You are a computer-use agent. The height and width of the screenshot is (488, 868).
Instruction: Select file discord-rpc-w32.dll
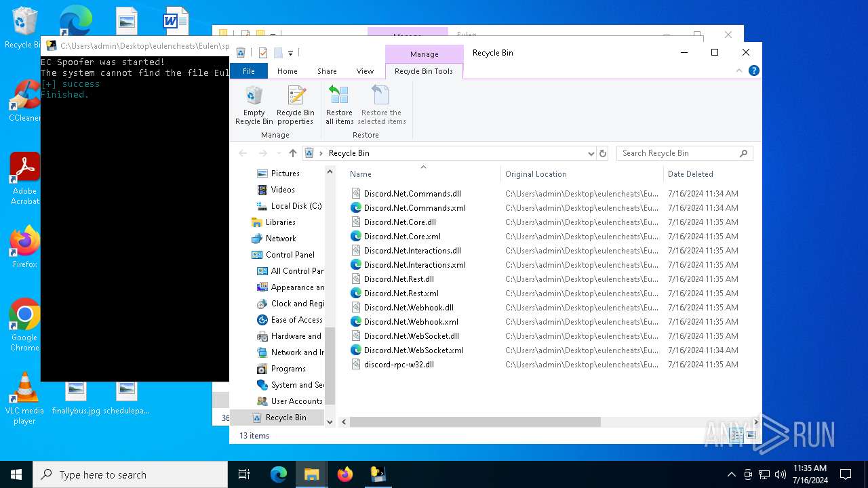399,365
